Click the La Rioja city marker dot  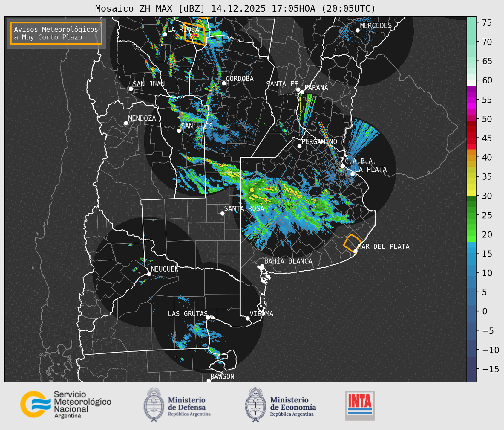pyautogui.click(x=165, y=34)
